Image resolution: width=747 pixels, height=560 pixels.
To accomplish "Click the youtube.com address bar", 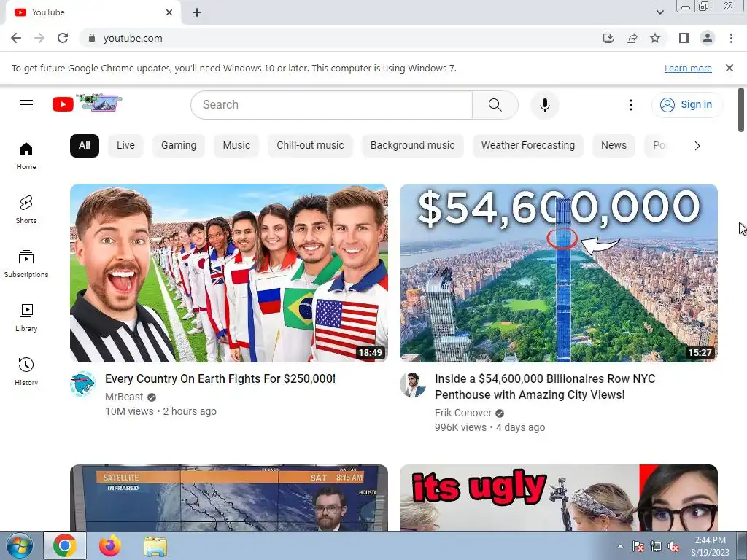I will pyautogui.click(x=339, y=38).
